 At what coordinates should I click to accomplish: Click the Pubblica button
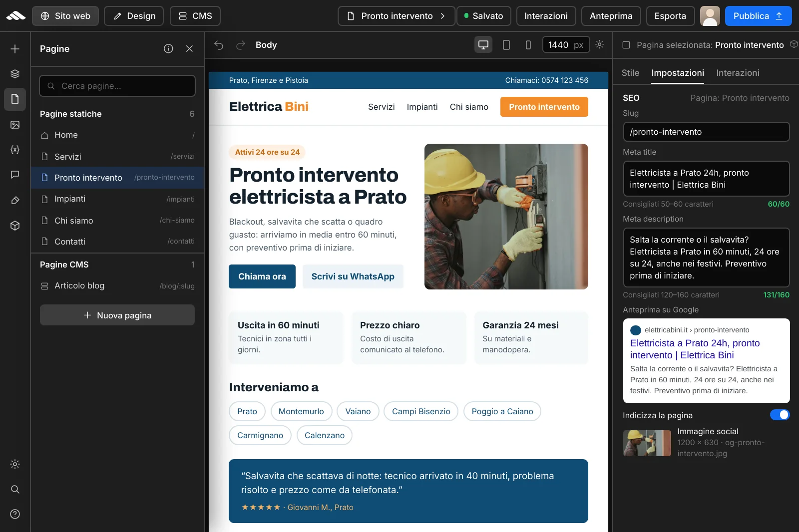[758, 16]
